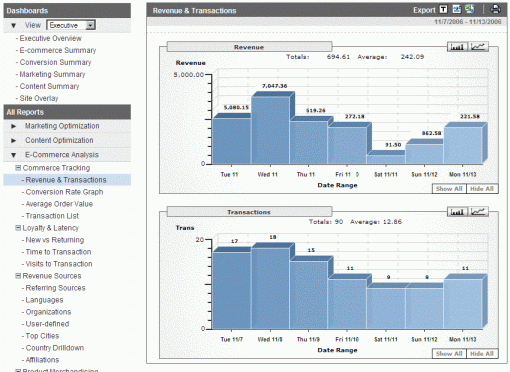
Task: Click the Mon 11/13 revenue bar labeled 221.58
Action: click(x=463, y=145)
